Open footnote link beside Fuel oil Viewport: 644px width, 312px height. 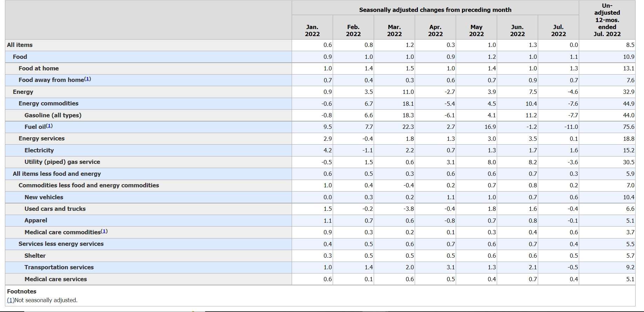tap(49, 126)
